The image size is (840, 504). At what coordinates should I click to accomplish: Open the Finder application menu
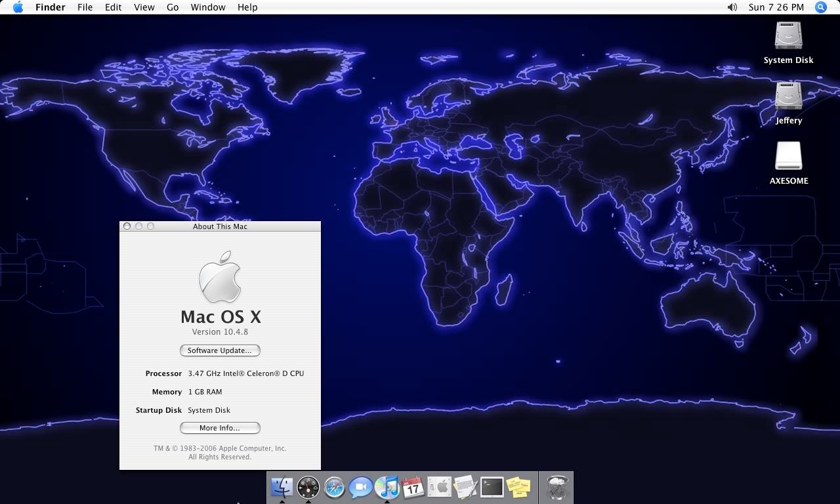point(50,7)
